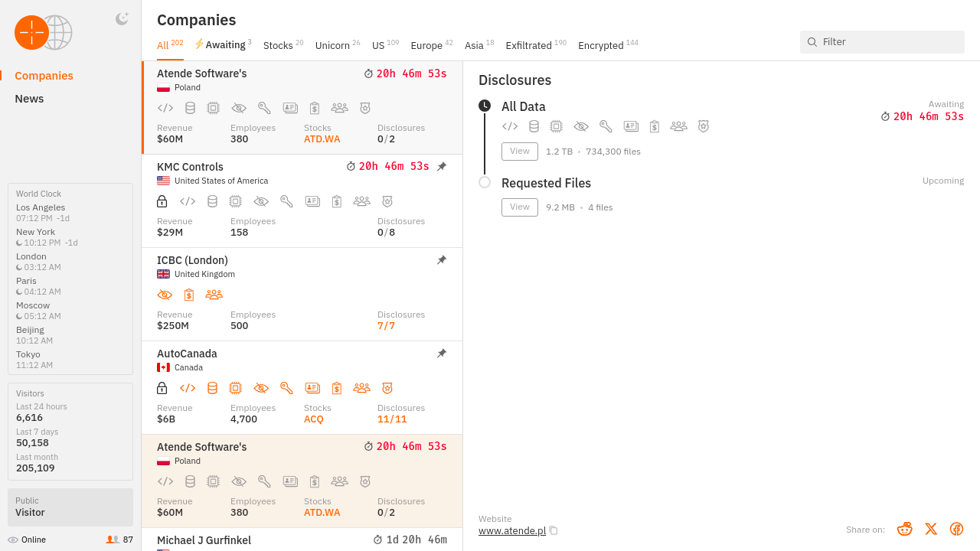Click pin icon on AutoCanada
The image size is (980, 551).
(442, 354)
